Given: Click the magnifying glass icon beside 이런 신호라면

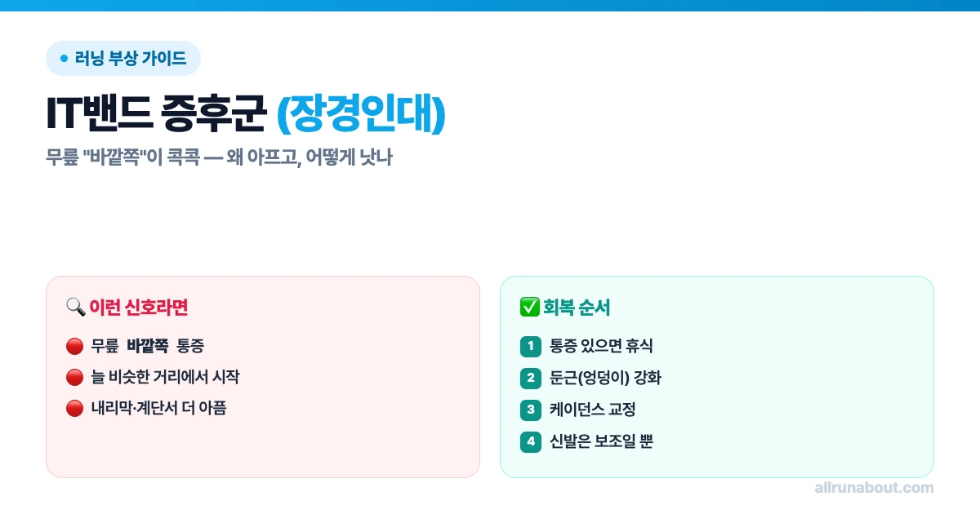Looking at the screenshot, I should pyautogui.click(x=75, y=307).
